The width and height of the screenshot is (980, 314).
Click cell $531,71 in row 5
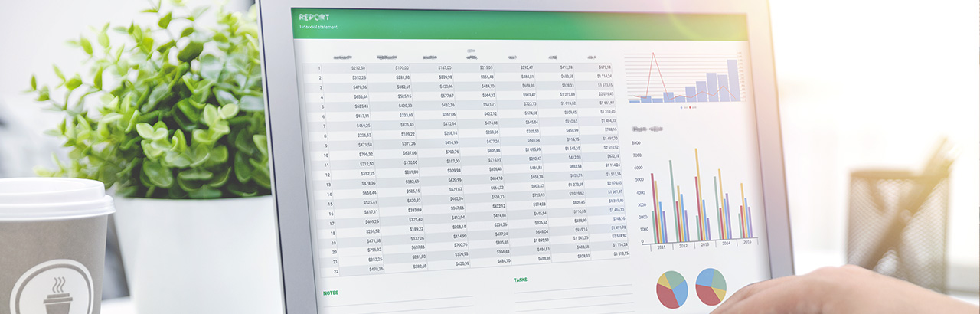[x=489, y=104]
